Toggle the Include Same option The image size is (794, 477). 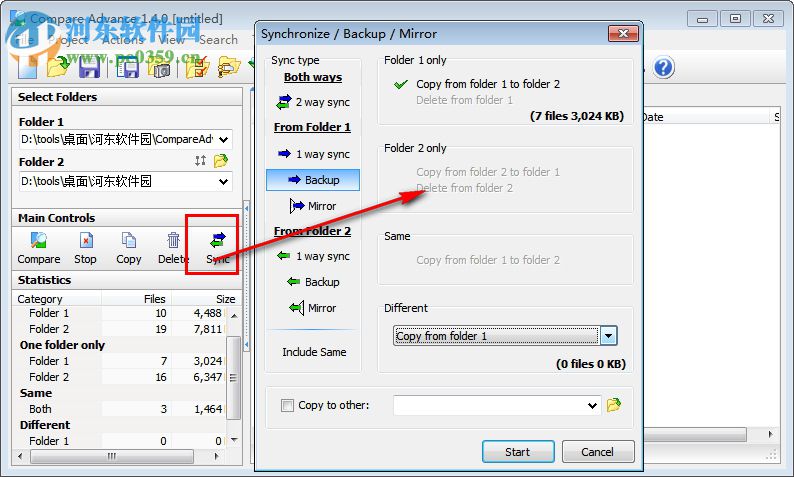(314, 352)
